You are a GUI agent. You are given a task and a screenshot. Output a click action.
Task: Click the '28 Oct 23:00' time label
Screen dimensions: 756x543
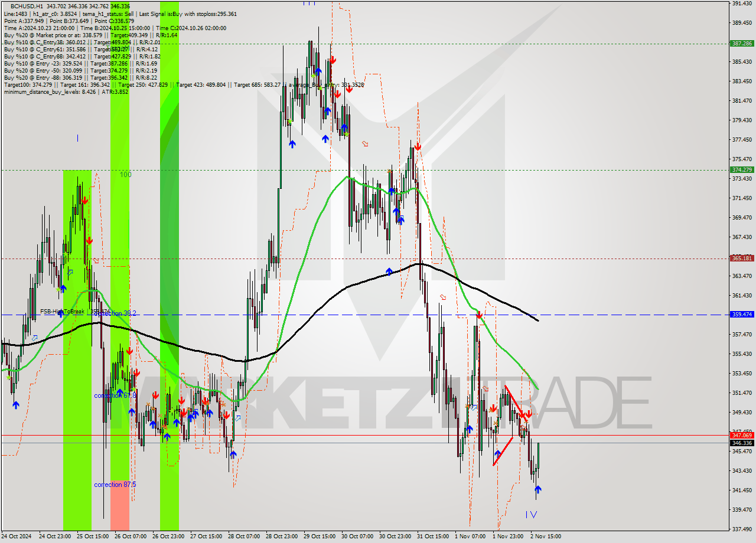tap(282, 537)
